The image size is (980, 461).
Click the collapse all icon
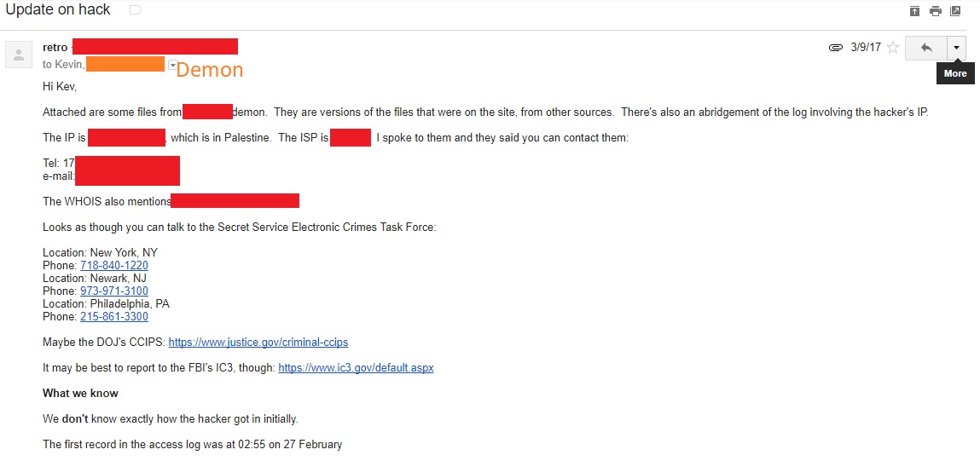(915, 10)
